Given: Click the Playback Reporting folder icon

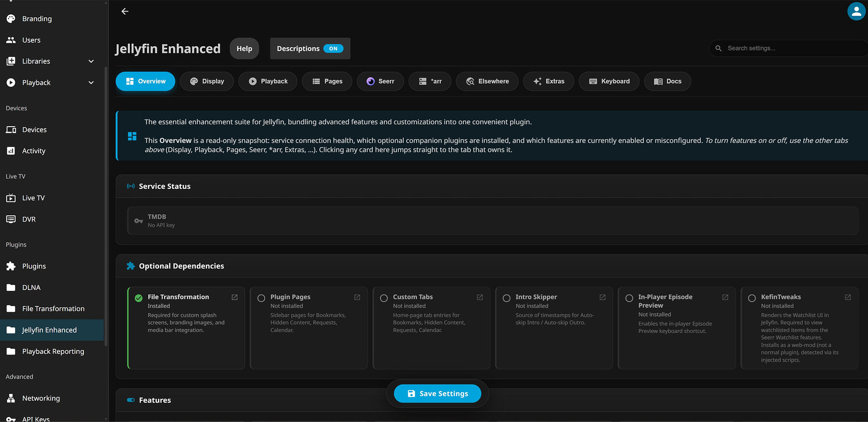Looking at the screenshot, I should coord(11,351).
